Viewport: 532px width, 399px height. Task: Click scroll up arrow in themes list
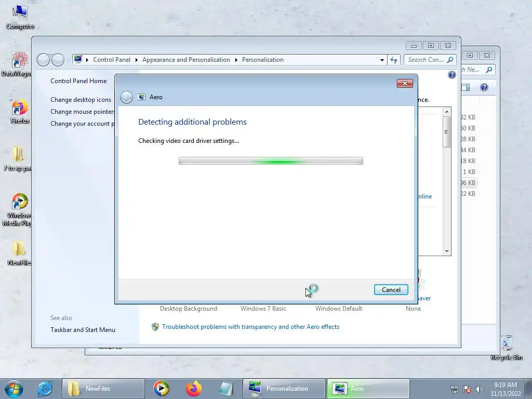click(x=447, y=112)
